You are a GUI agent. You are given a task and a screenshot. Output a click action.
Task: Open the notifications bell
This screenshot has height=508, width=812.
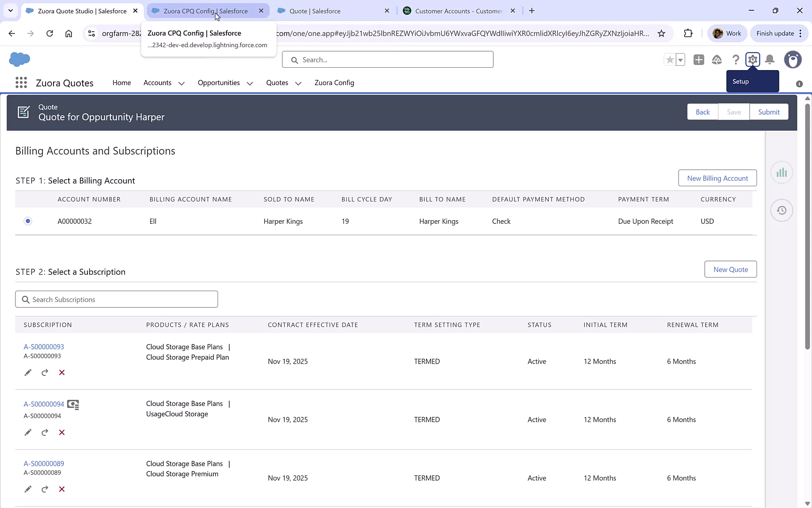(x=770, y=60)
